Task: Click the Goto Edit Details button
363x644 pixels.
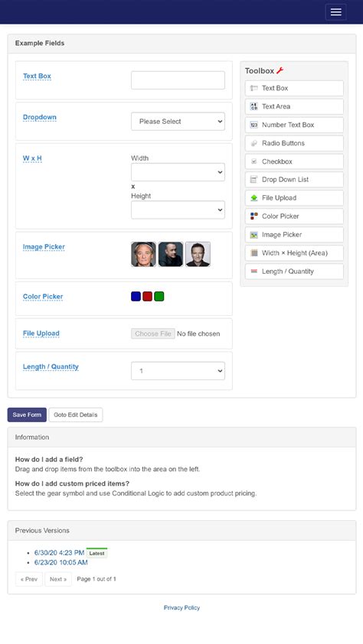Action: pyautogui.click(x=76, y=415)
